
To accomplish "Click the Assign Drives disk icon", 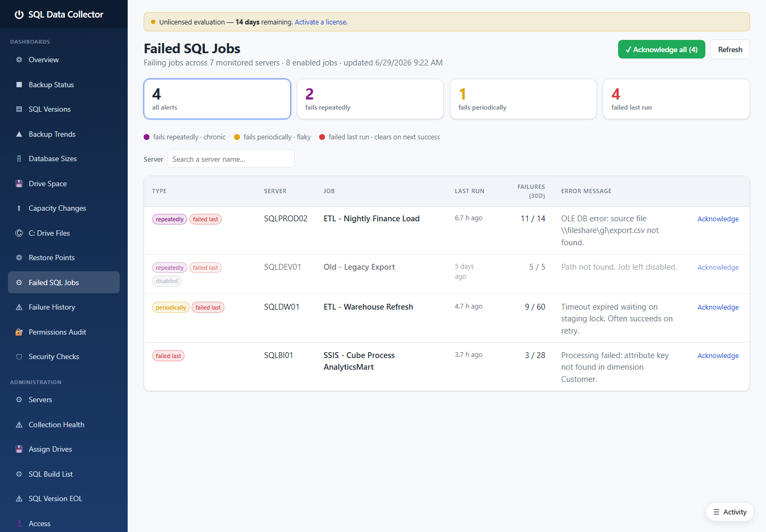I will pos(19,449).
